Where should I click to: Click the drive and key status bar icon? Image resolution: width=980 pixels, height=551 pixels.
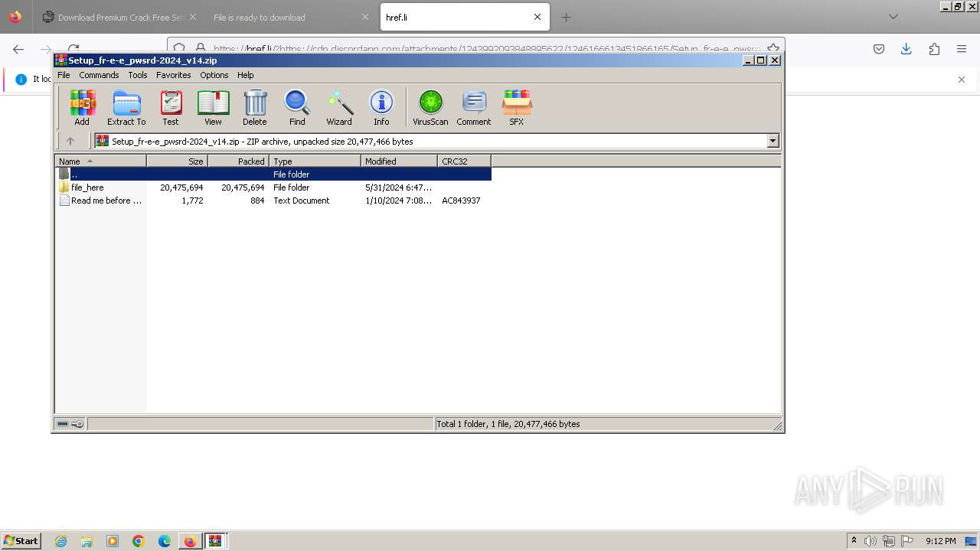(70, 424)
